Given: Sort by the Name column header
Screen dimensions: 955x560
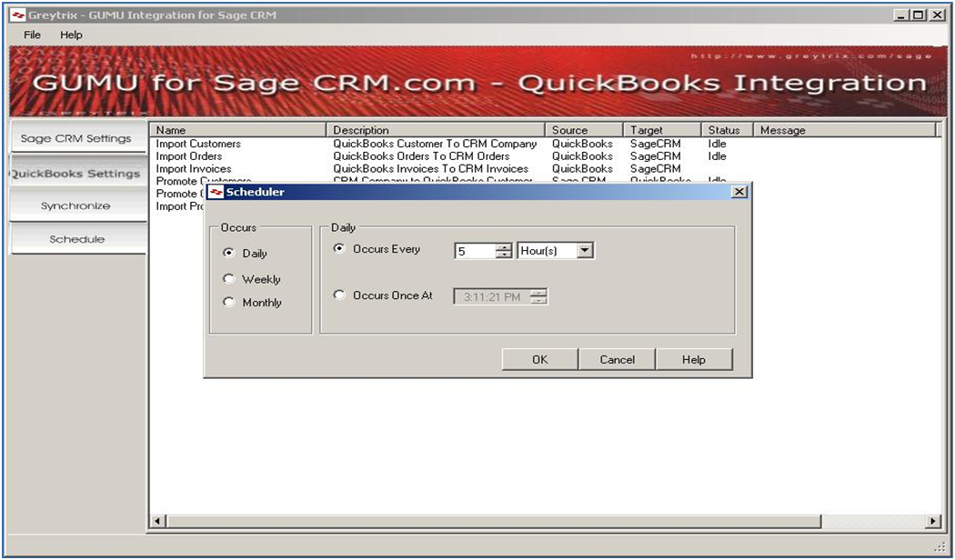Looking at the screenshot, I should (x=237, y=130).
